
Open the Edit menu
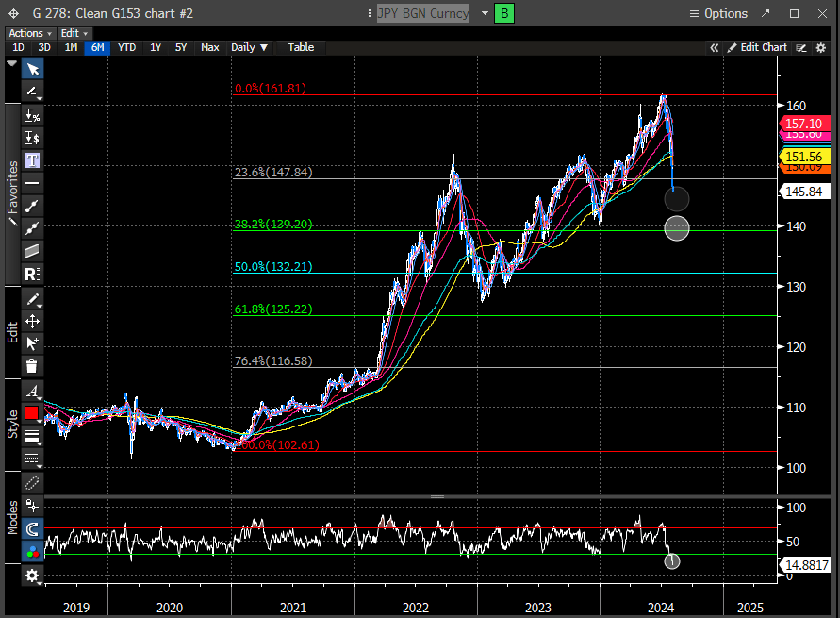pyautogui.click(x=74, y=33)
